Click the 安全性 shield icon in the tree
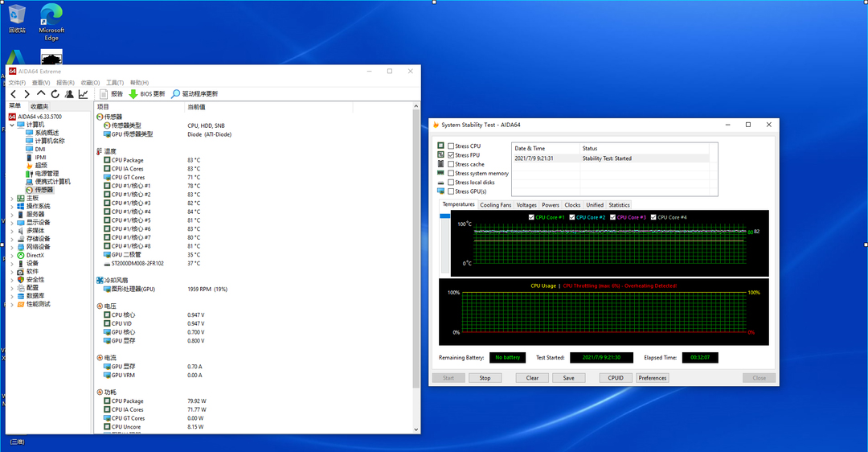 tap(20, 280)
